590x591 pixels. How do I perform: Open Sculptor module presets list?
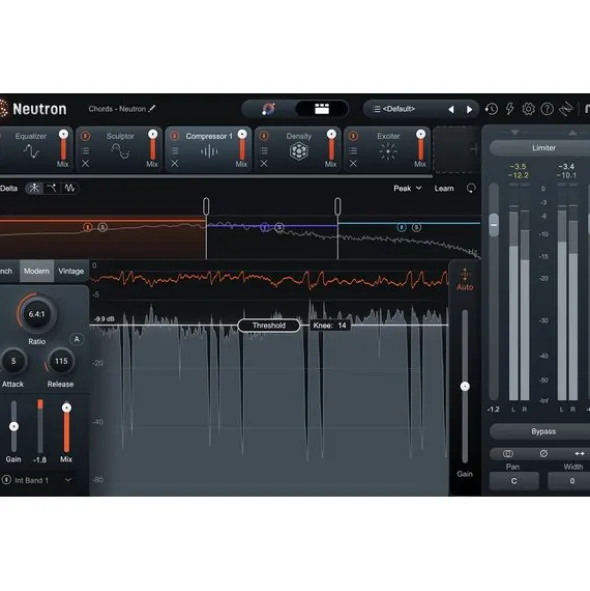coord(86,151)
